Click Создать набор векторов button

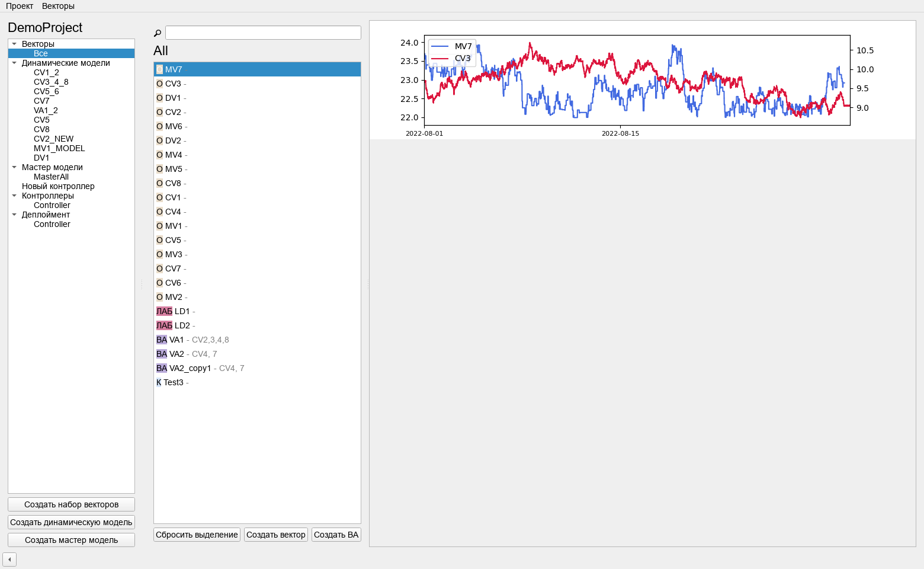pyautogui.click(x=71, y=504)
